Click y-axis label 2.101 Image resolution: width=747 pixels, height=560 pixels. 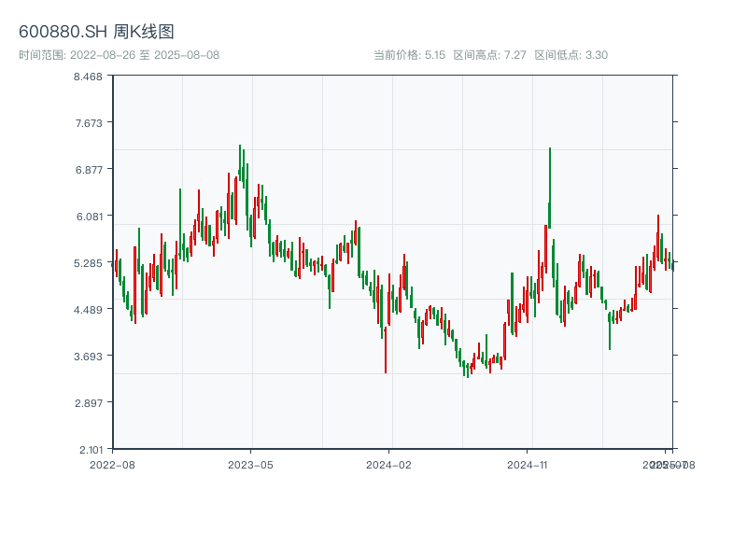pyautogui.click(x=91, y=450)
